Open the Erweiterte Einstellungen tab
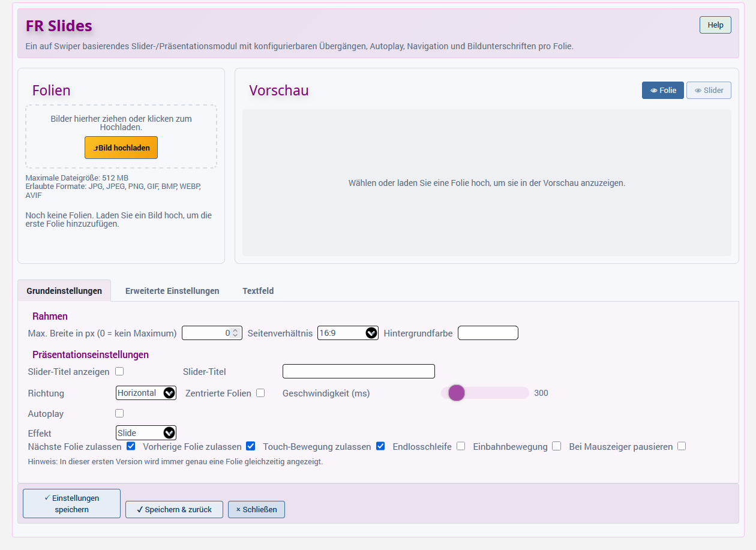 [172, 291]
